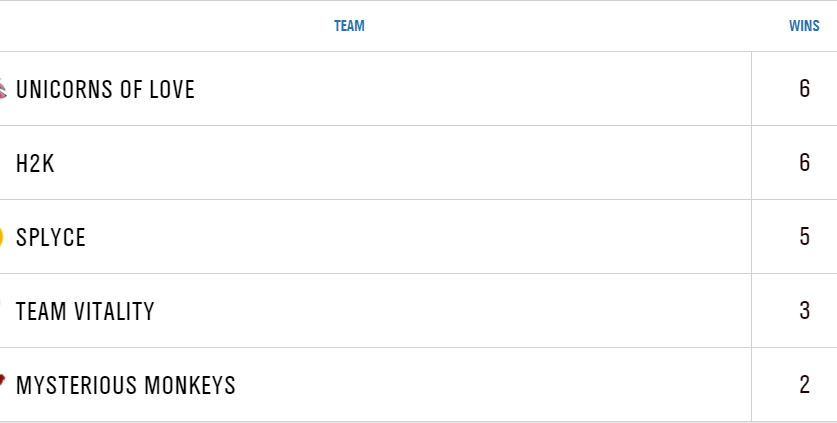Click the wins value in the H2K row
The height and width of the screenshot is (423, 837).
tap(804, 163)
